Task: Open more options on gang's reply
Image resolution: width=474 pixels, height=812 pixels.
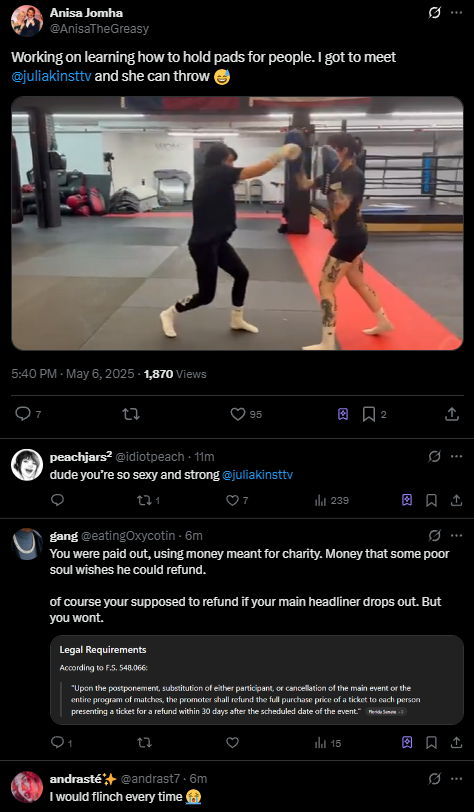Action: point(456,535)
